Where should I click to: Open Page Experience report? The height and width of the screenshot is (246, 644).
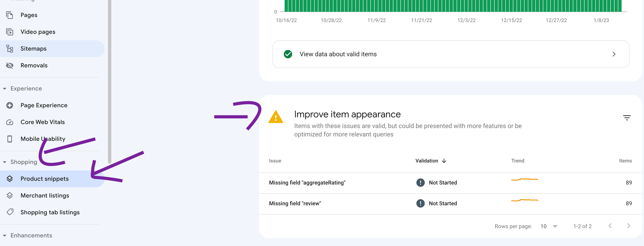[x=52, y=105]
